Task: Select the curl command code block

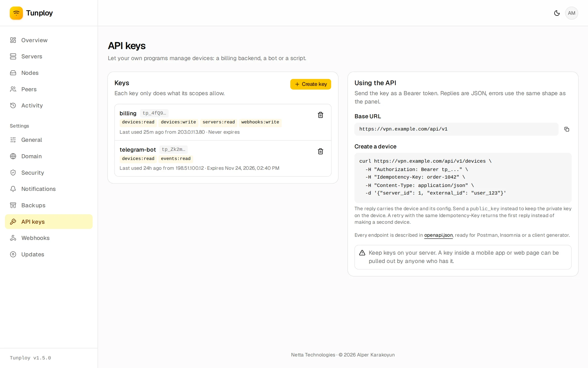Action: coord(463,177)
